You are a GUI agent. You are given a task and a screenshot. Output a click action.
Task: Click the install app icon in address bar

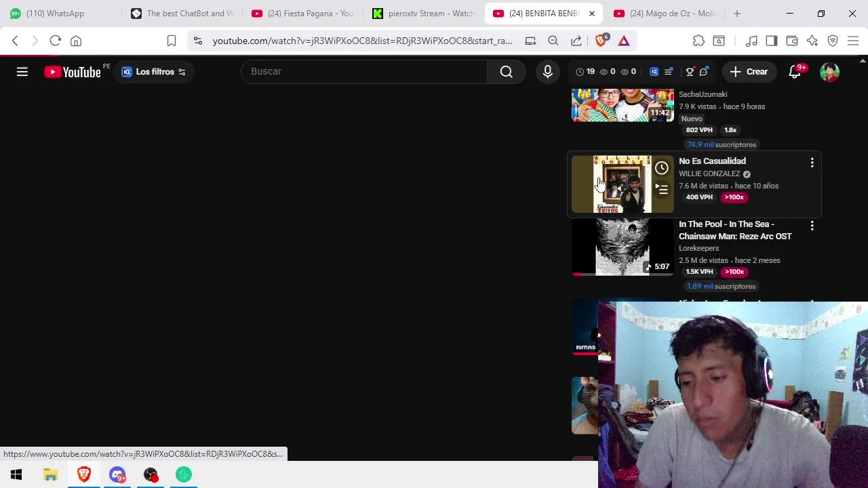(x=530, y=41)
